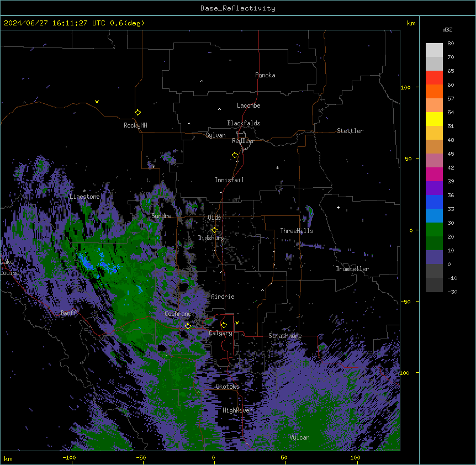The image size is (476, 465).
Task: Click the -100 tick on bottom axis
Action: (69, 458)
